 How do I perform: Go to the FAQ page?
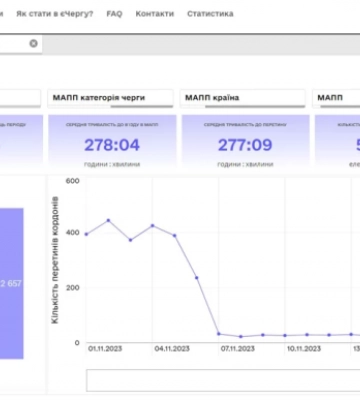(114, 14)
